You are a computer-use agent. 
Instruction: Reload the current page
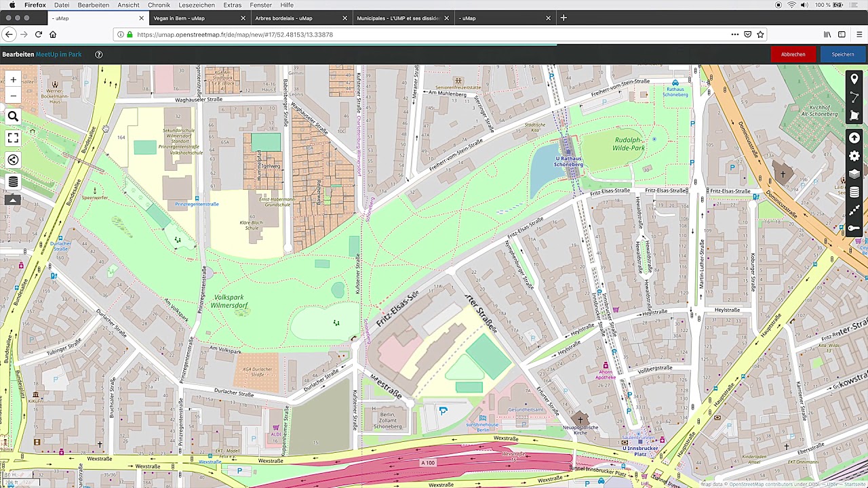pyautogui.click(x=39, y=35)
